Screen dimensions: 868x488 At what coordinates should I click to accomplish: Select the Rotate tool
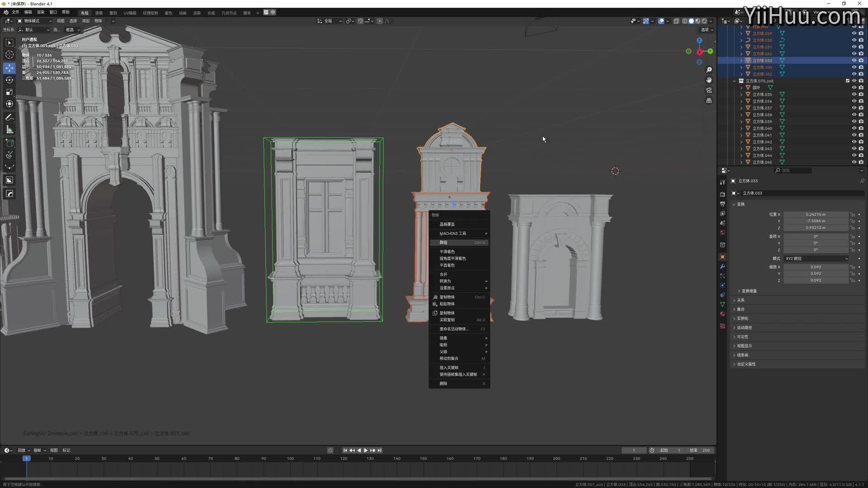9,80
